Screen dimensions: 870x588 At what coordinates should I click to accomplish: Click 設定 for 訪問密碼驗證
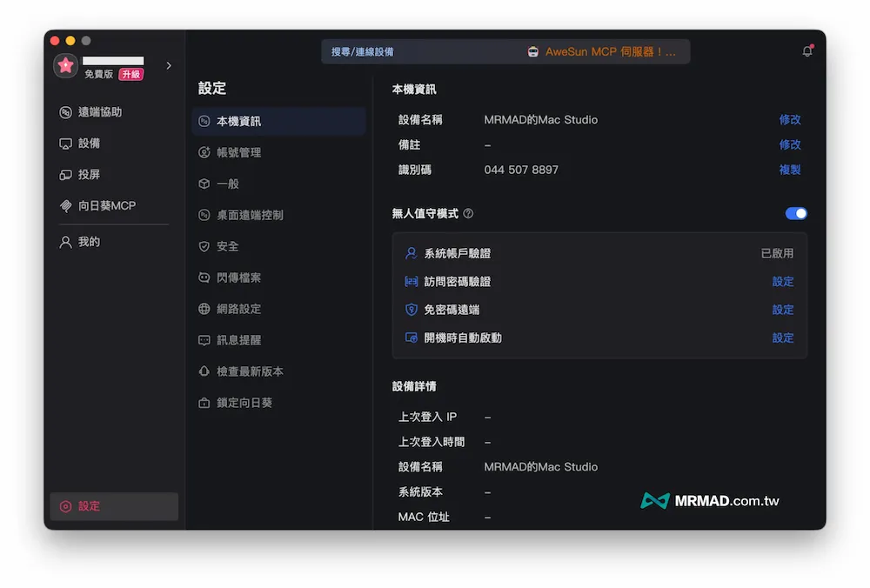click(x=782, y=282)
